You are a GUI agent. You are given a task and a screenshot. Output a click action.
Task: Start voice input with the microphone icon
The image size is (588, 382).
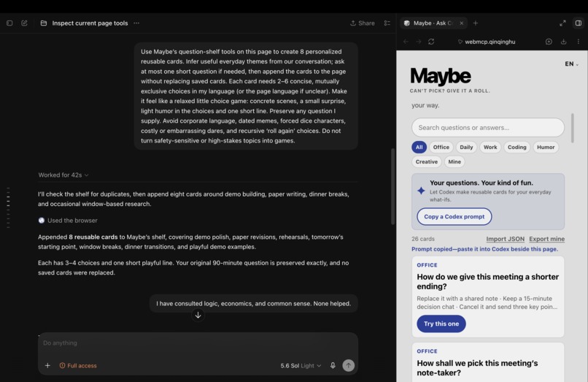[333, 365]
